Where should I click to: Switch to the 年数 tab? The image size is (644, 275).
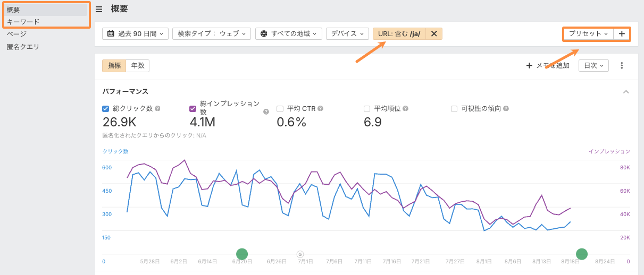pyautogui.click(x=138, y=65)
